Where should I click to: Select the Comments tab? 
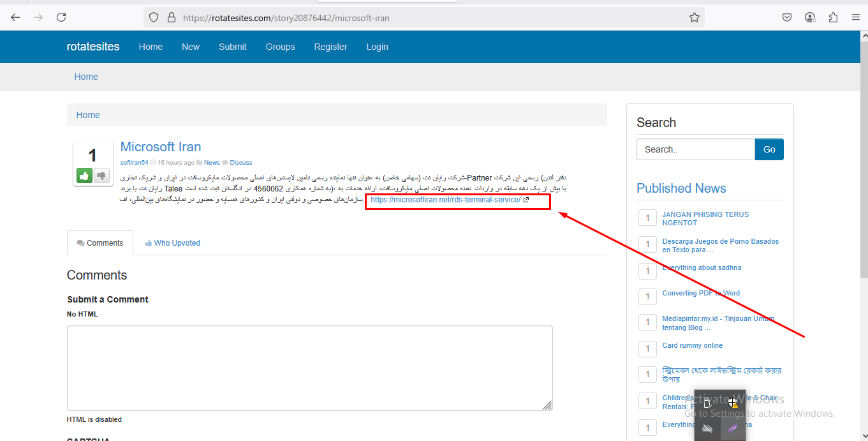click(x=100, y=243)
